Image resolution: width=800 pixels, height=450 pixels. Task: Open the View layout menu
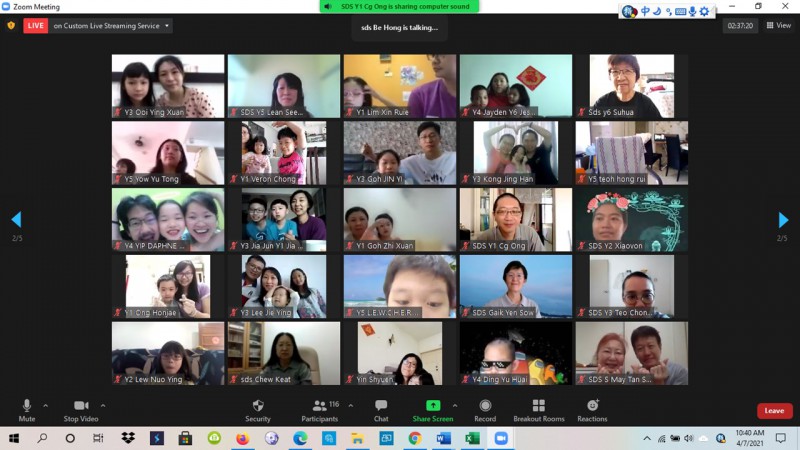pos(777,26)
